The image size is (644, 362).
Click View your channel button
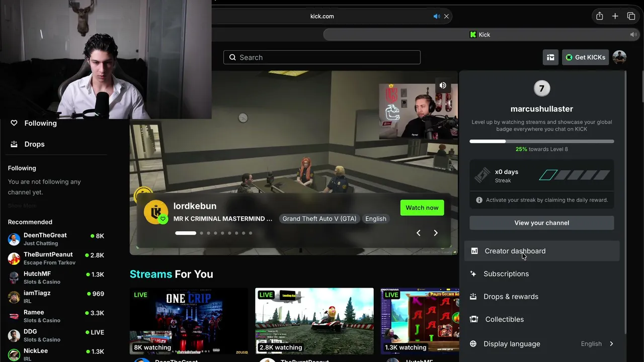[x=542, y=223]
